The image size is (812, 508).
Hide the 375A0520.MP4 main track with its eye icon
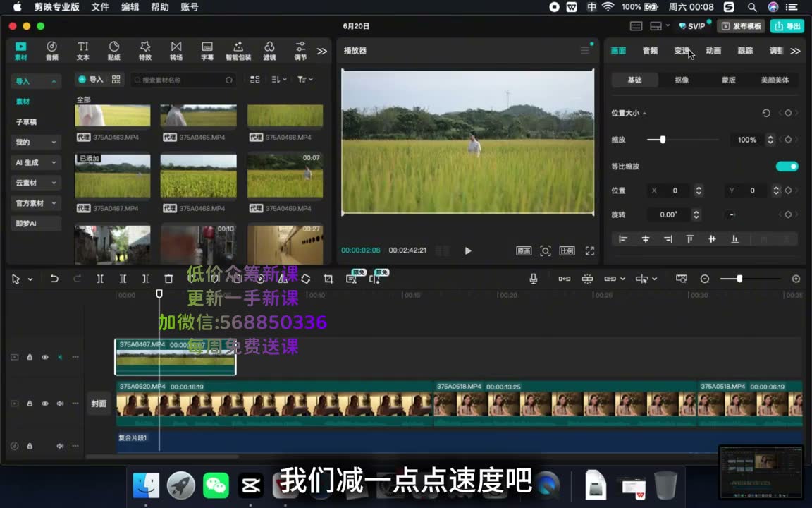45,404
